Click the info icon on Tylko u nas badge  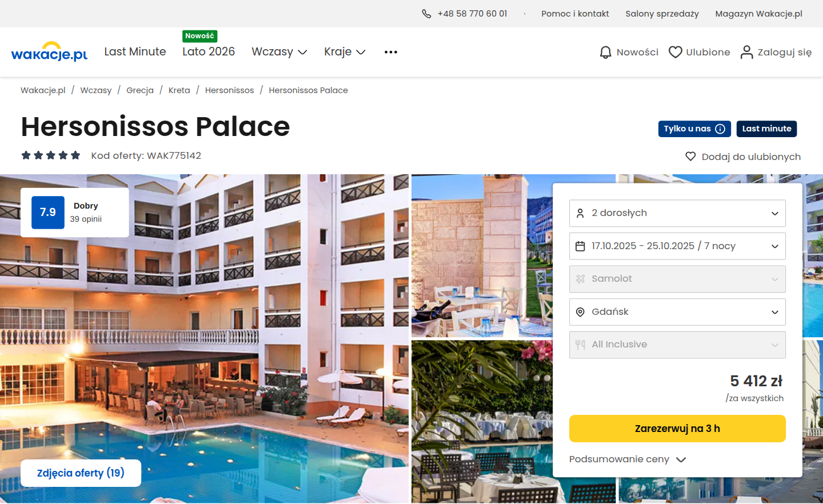click(x=720, y=129)
